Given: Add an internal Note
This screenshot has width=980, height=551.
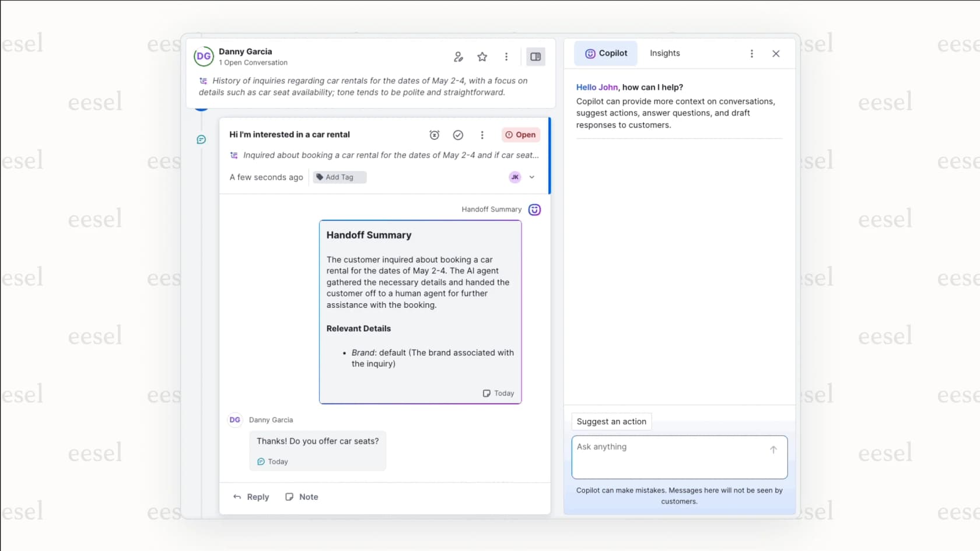Looking at the screenshot, I should click(302, 497).
